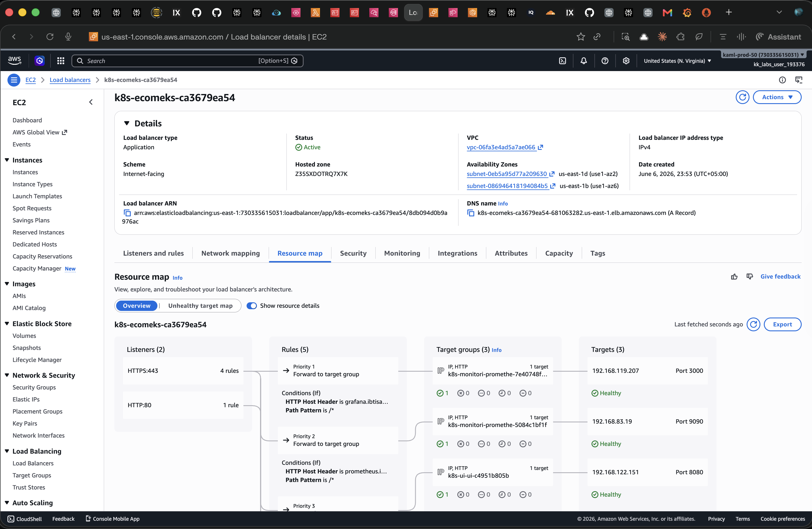Open the Gmail browser tab
This screenshot has height=529, width=812.
(667, 13)
